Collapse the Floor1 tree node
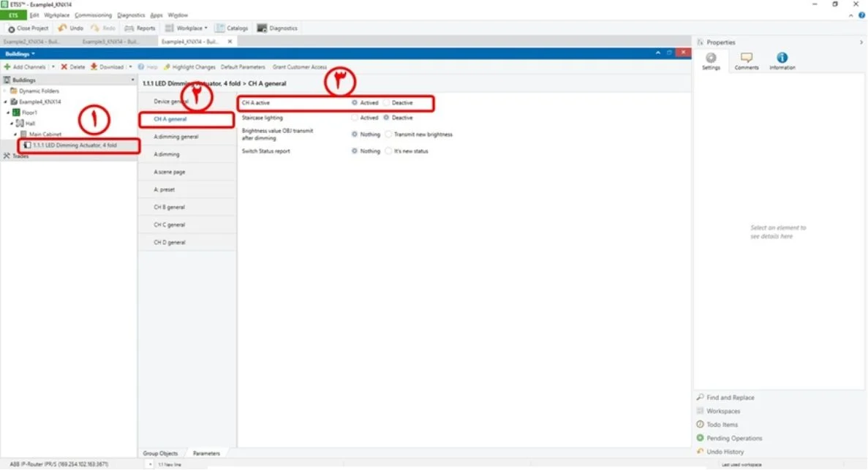 coord(8,113)
